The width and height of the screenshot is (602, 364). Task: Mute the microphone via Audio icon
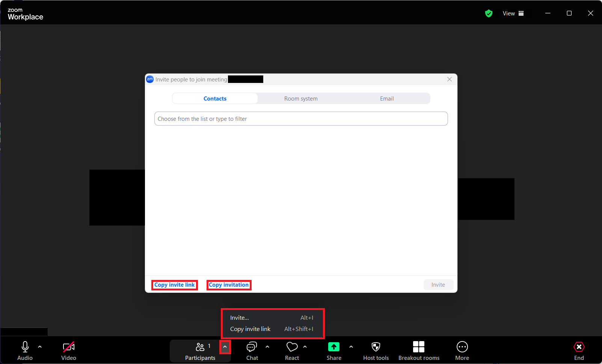click(x=25, y=347)
